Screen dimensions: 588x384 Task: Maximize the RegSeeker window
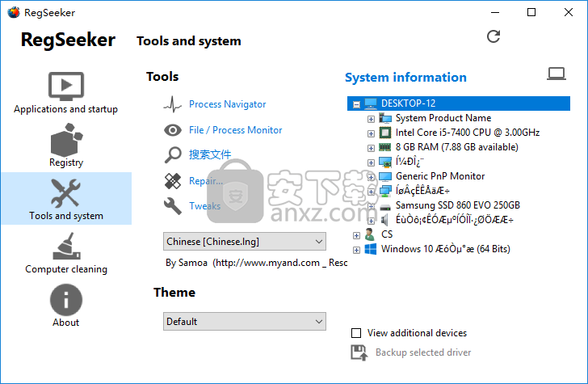click(531, 12)
